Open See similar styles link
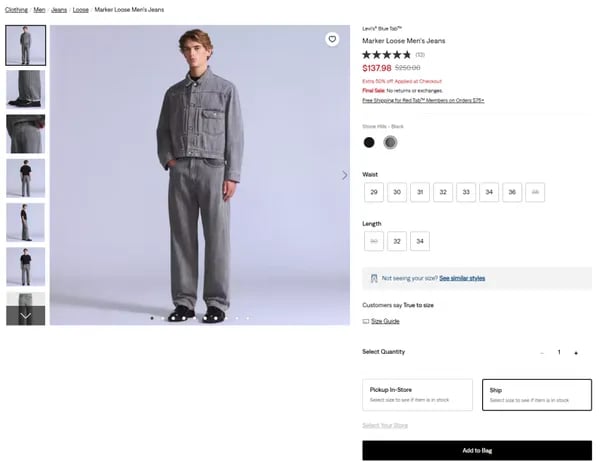Image resolution: width=600 pixels, height=462 pixels. [x=462, y=278]
